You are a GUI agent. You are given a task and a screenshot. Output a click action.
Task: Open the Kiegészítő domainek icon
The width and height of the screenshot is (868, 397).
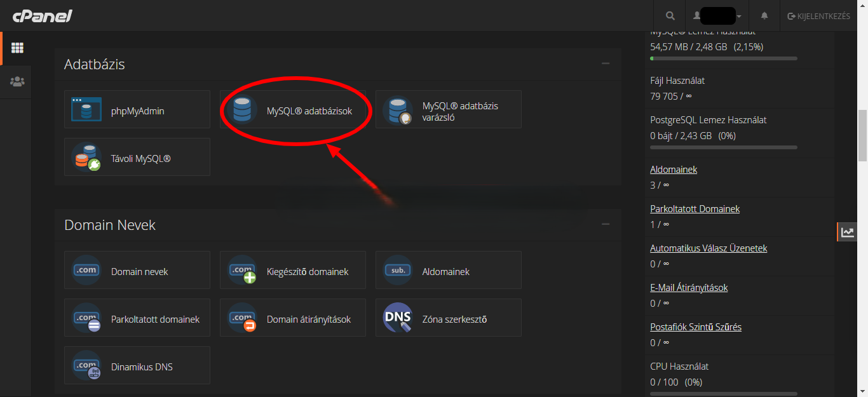coord(242,271)
